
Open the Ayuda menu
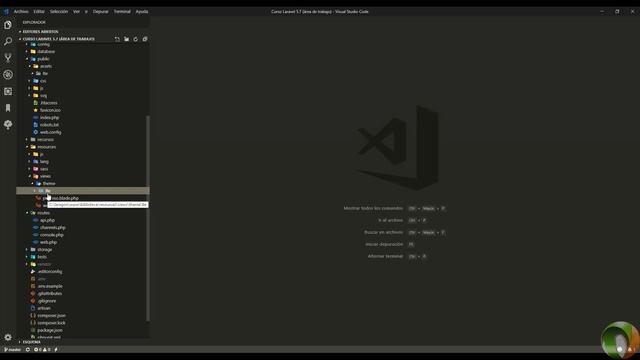pyautogui.click(x=142, y=11)
